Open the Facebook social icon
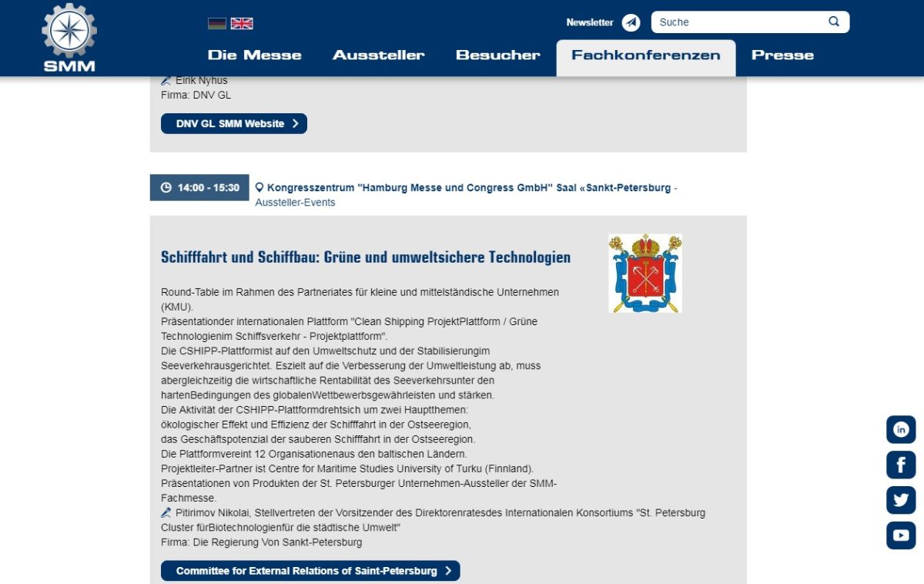The height and width of the screenshot is (584, 924). click(x=901, y=465)
